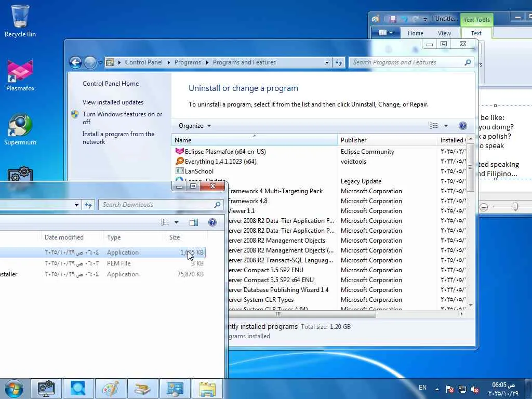Viewport: 532px width, 399px height.
Task: Refresh the Downloads folder window
Action: pos(88,205)
